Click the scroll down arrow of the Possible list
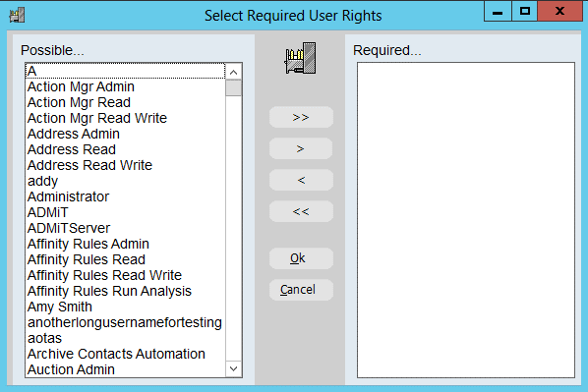This screenshot has width=588, height=392. click(x=234, y=368)
